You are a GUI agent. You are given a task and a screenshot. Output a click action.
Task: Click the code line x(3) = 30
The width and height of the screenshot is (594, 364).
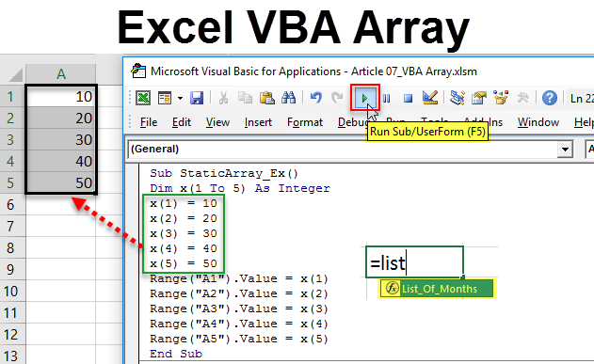pyautogui.click(x=184, y=233)
